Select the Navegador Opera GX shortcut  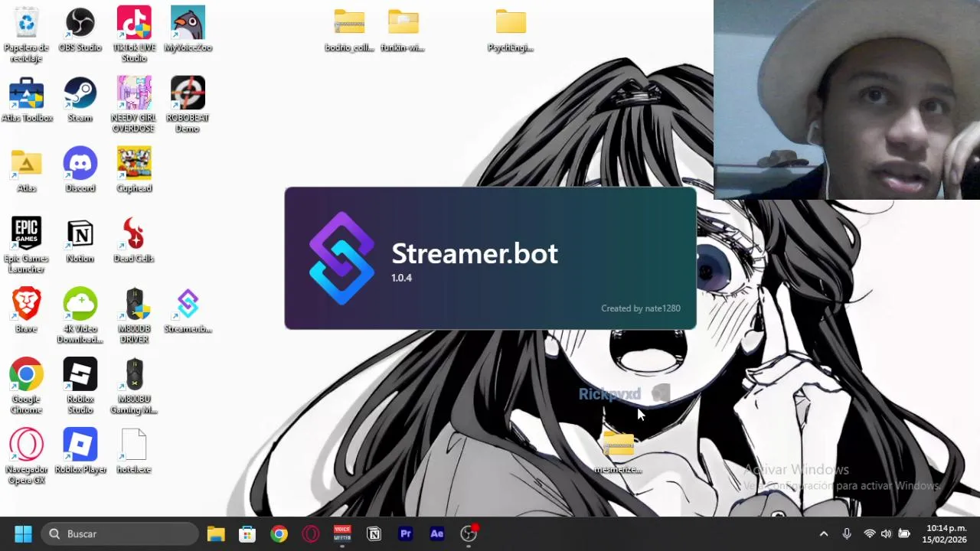coord(26,456)
